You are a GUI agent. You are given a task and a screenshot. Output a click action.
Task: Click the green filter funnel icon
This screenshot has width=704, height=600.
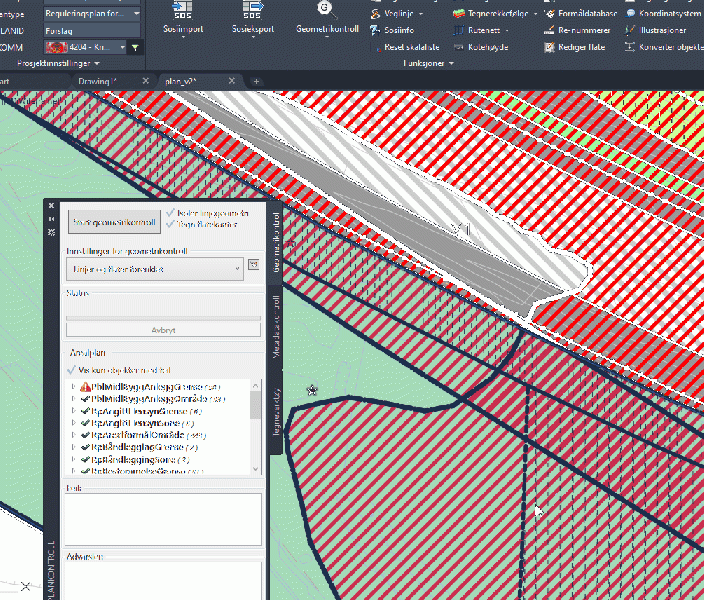[x=135, y=47]
